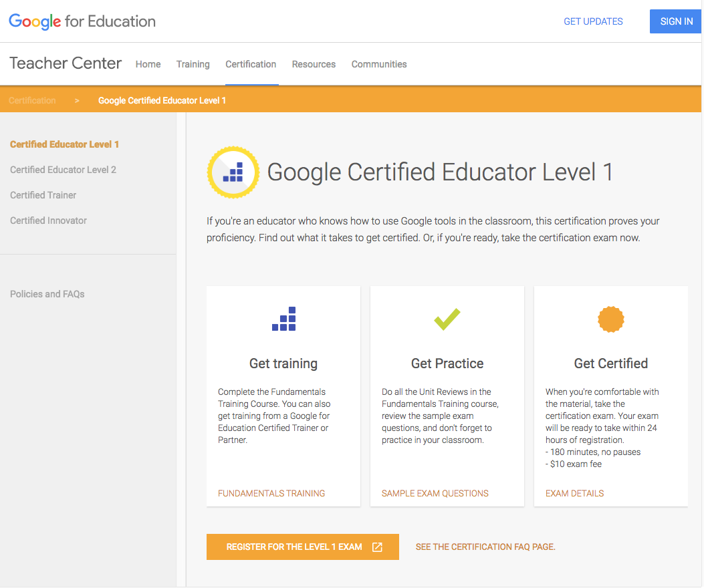Click the Get training card heading

(x=283, y=363)
